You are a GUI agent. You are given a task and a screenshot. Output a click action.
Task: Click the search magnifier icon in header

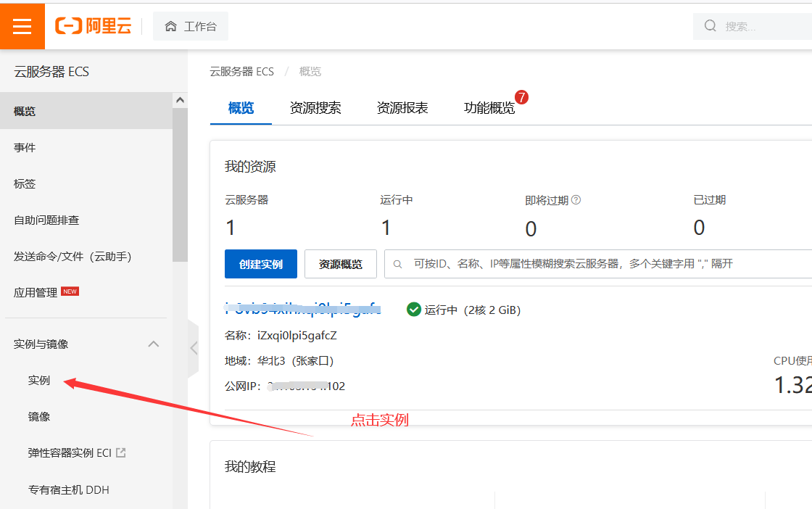710,25
